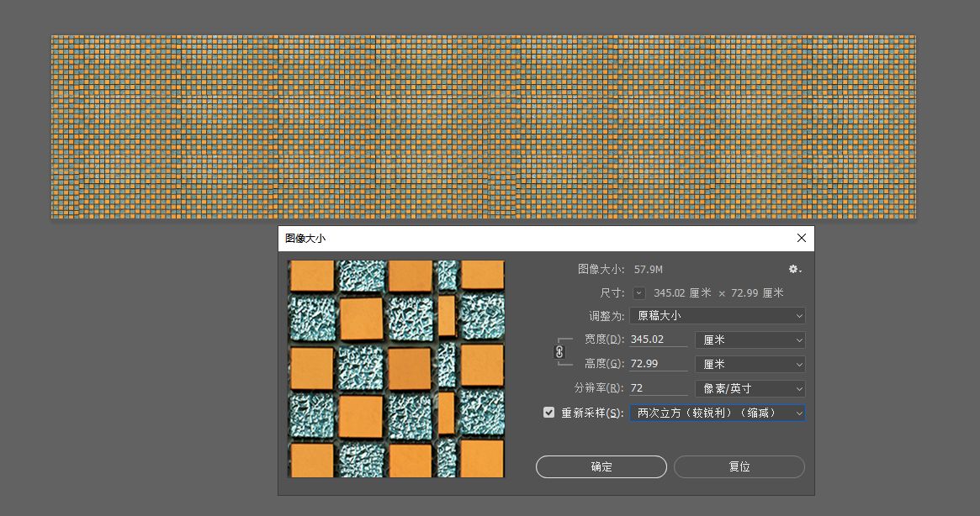Screen dimensions: 980x516
Task: Click the mosaic preview thumbnail in dialog
Action: click(x=396, y=369)
